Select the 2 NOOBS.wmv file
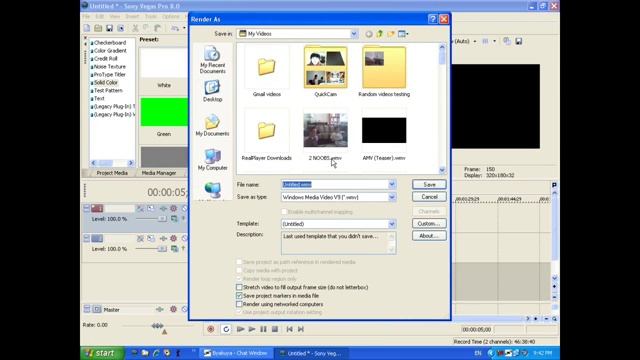Screen dimensions: 640x360 [325, 136]
